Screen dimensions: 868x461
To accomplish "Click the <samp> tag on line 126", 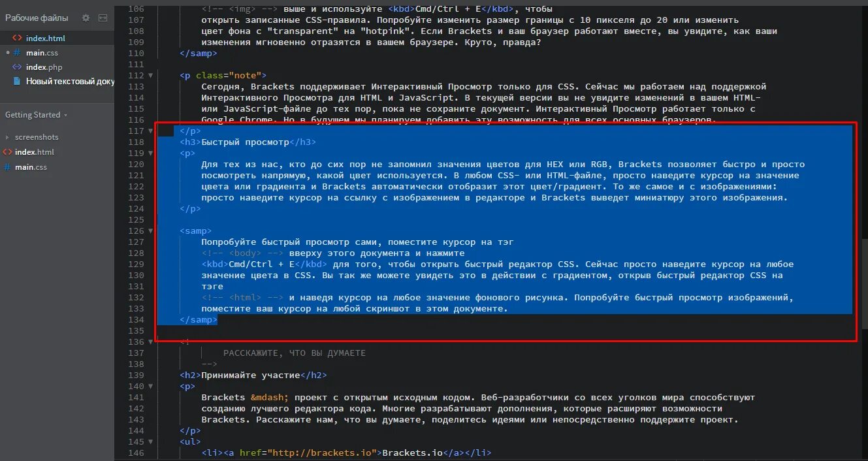I will [x=196, y=231].
